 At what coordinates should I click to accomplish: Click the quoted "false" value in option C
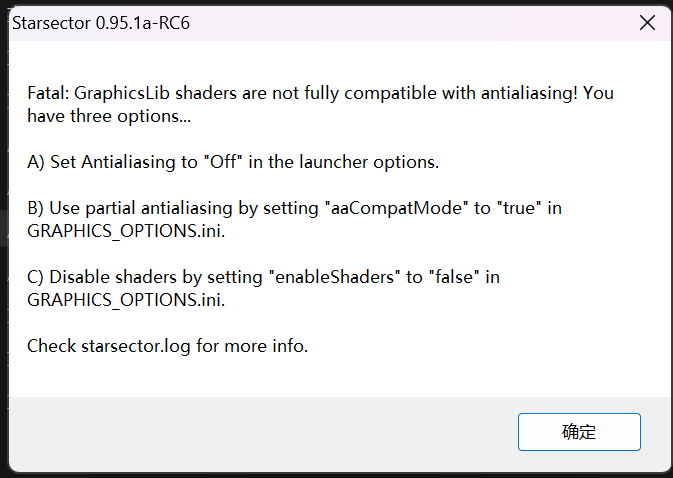click(440, 277)
